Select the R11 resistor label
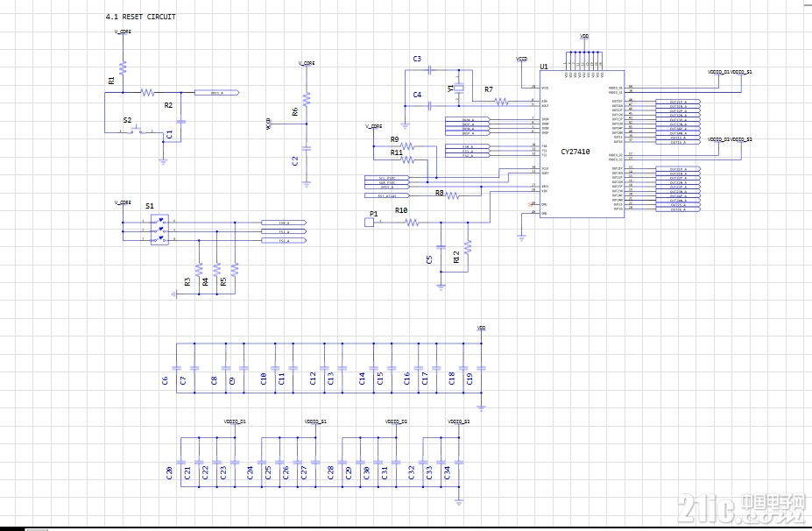 pyautogui.click(x=396, y=152)
